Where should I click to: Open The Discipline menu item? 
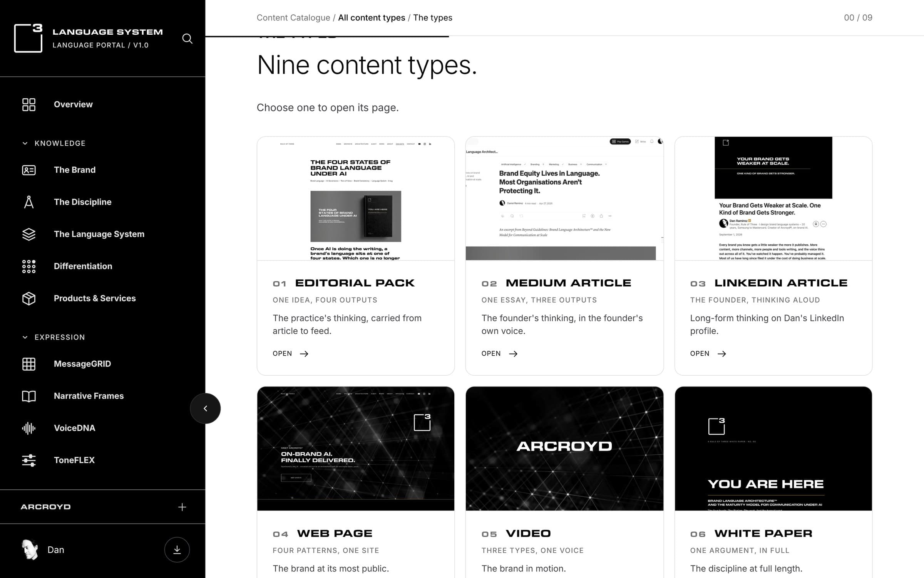tap(82, 202)
